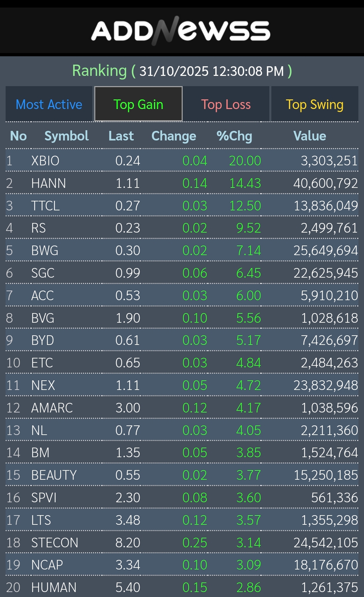Click the Value column header
Image resolution: width=364 pixels, height=597 pixels.
[x=310, y=136]
